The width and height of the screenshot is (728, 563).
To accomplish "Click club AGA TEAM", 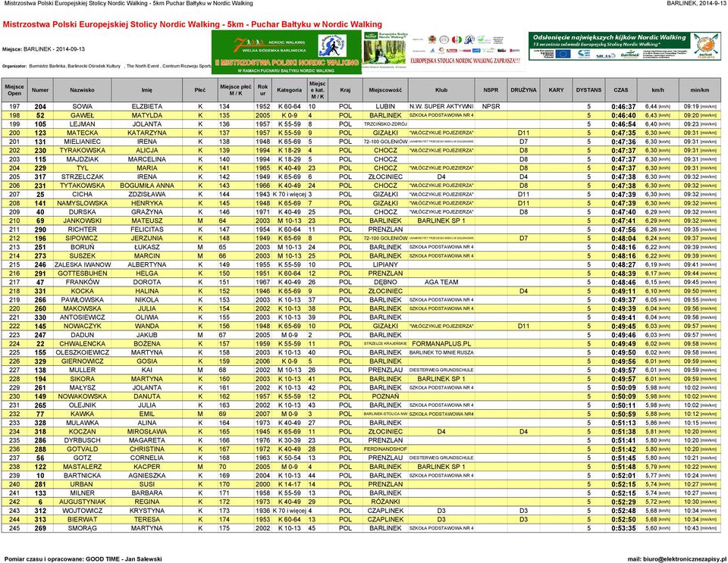I will pyautogui.click(x=441, y=283).
